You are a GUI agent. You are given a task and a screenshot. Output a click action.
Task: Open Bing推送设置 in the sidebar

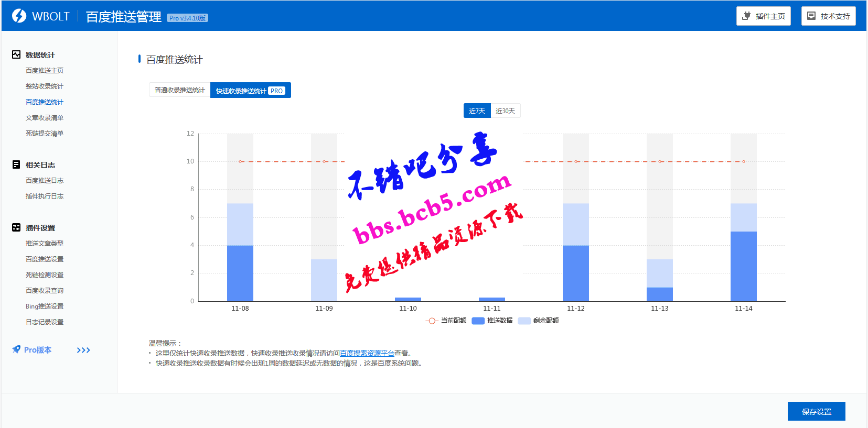click(45, 306)
